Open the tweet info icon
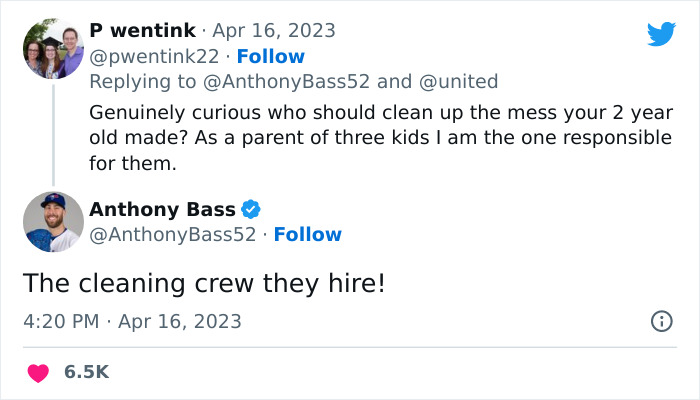Screen dimensions: 700x400 [x=661, y=322]
